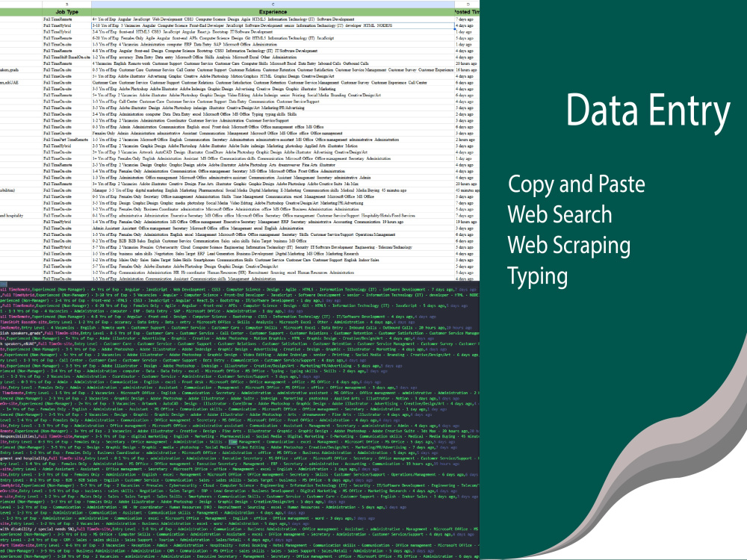This screenshot has height=560, width=747.
Task: Select column C header in spreadsheet
Action: click(273, 4)
